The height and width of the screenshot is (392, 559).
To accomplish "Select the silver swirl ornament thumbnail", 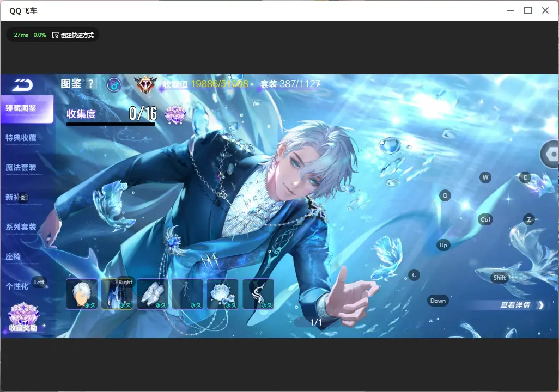I will [258, 294].
